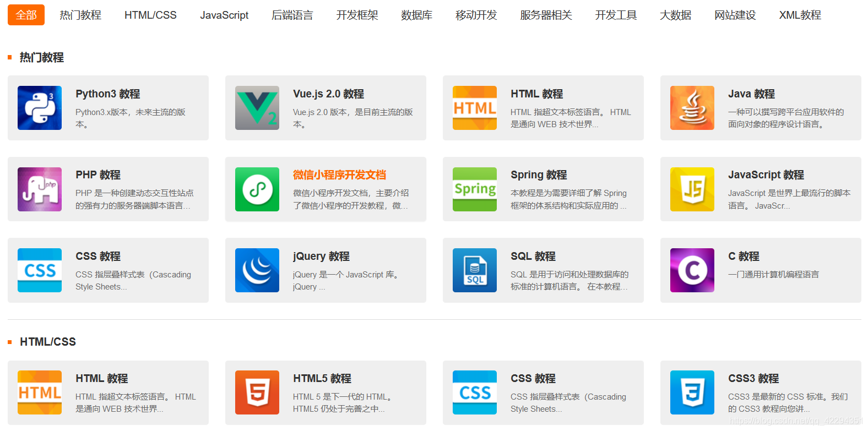
Task: Select the purple C language icon
Action: click(x=692, y=270)
